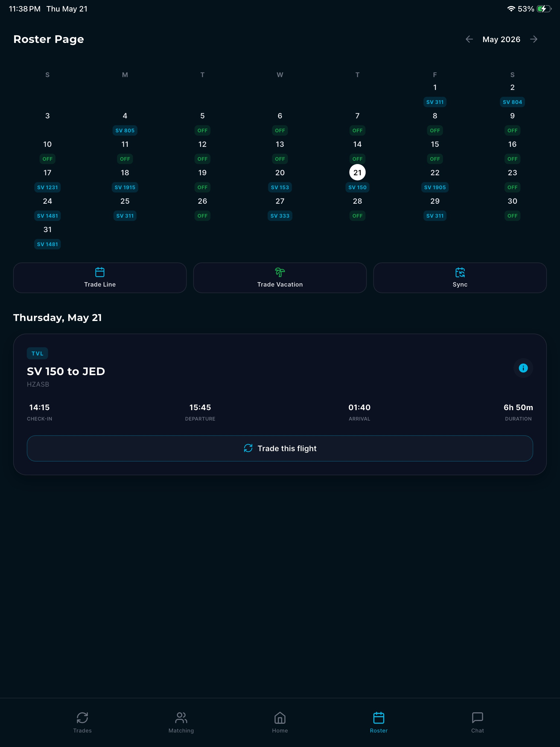Tap the 15:45 departure time
The image size is (560, 747).
click(x=200, y=407)
